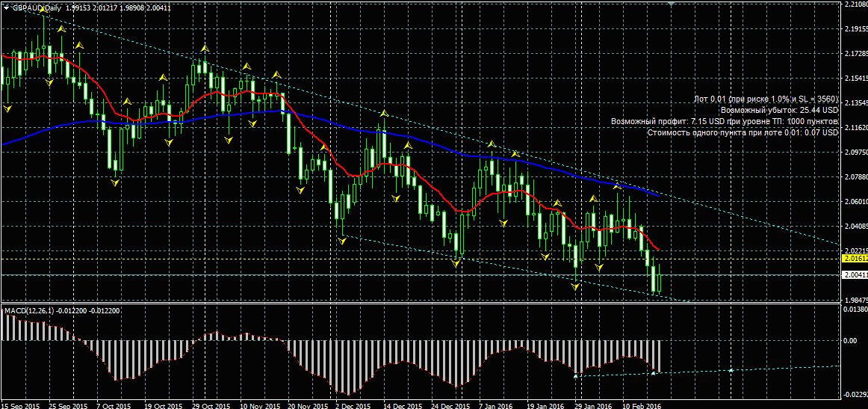Click the 7 Oct 2015 date label
This screenshot has width=868, height=409.
[x=114, y=406]
